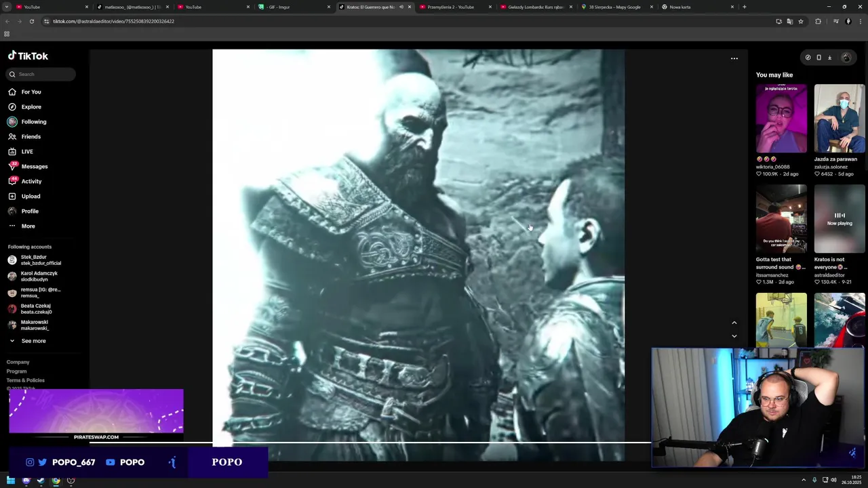Open remsua following account
The image size is (868, 488).
pos(34,293)
